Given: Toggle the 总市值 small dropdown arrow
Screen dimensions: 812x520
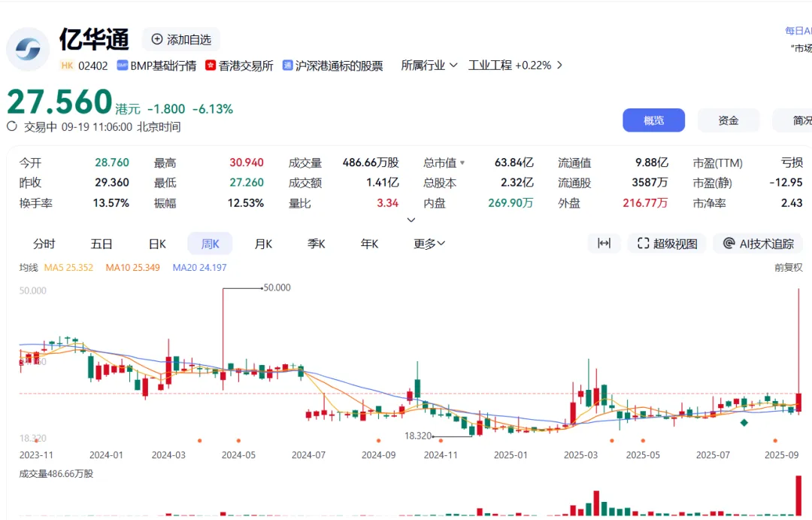Looking at the screenshot, I should [x=462, y=163].
